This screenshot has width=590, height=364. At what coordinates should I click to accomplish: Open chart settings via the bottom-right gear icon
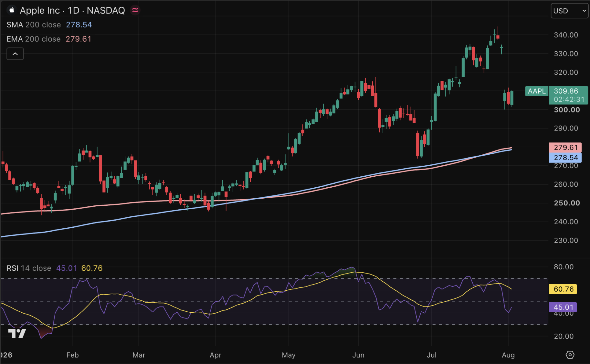[x=570, y=355]
